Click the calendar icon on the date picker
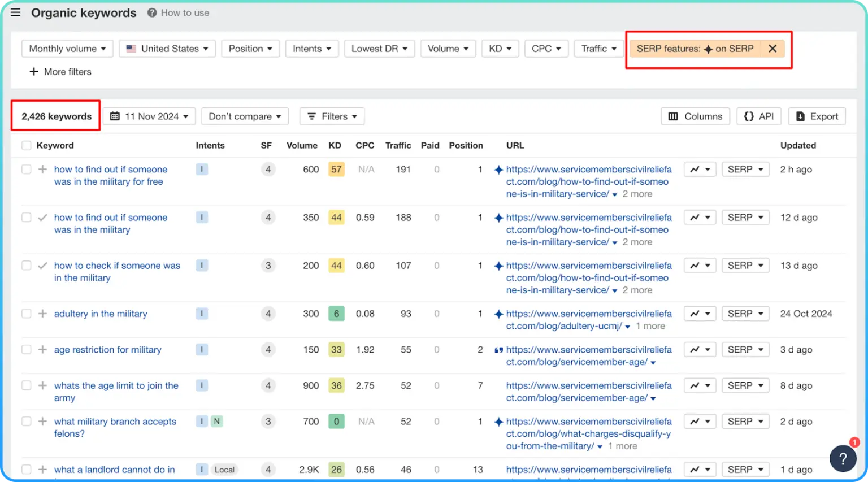 115,116
